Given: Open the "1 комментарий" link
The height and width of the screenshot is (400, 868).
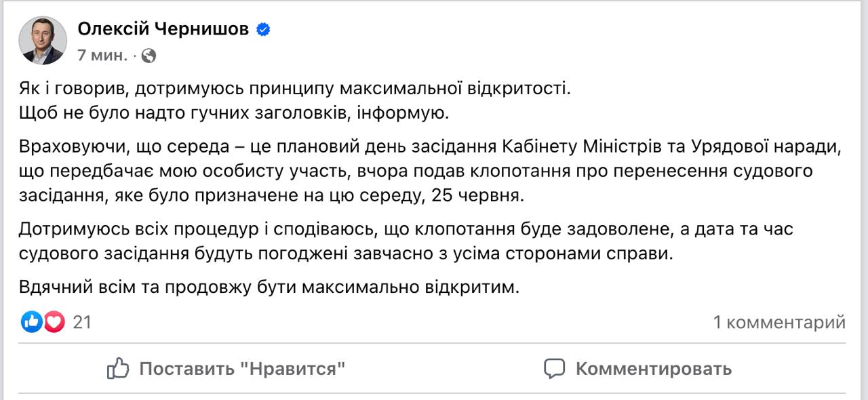Looking at the screenshot, I should click(778, 322).
